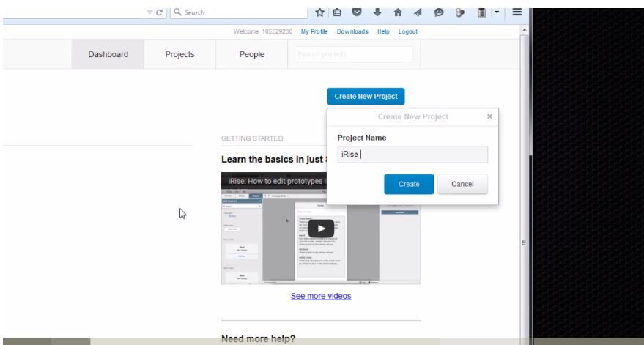The width and height of the screenshot is (644, 345).
Task: Switch to the Projects tab
Action: (179, 54)
